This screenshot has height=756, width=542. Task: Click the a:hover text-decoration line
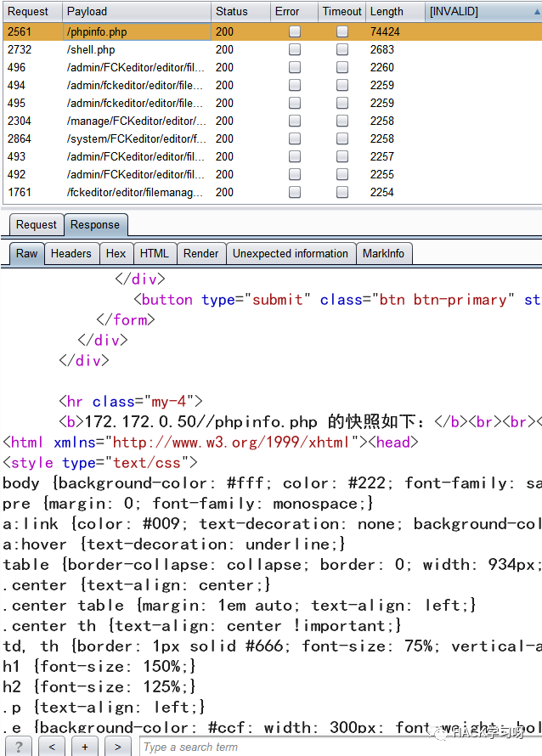point(174,544)
